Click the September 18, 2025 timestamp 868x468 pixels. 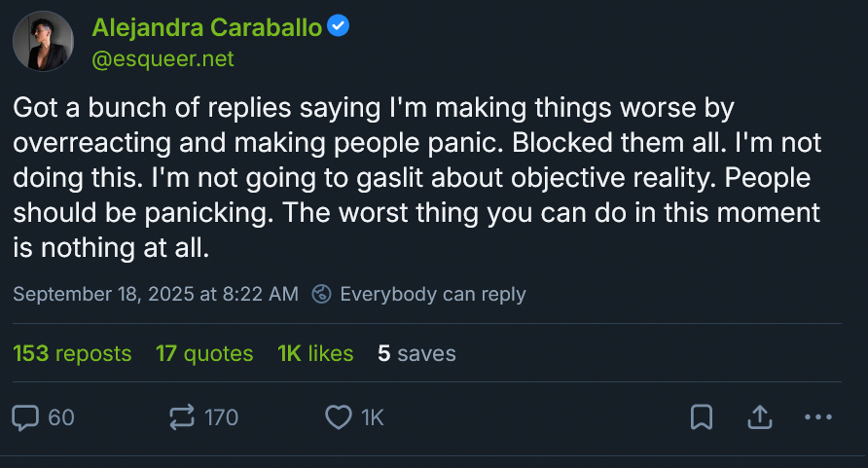point(156,294)
